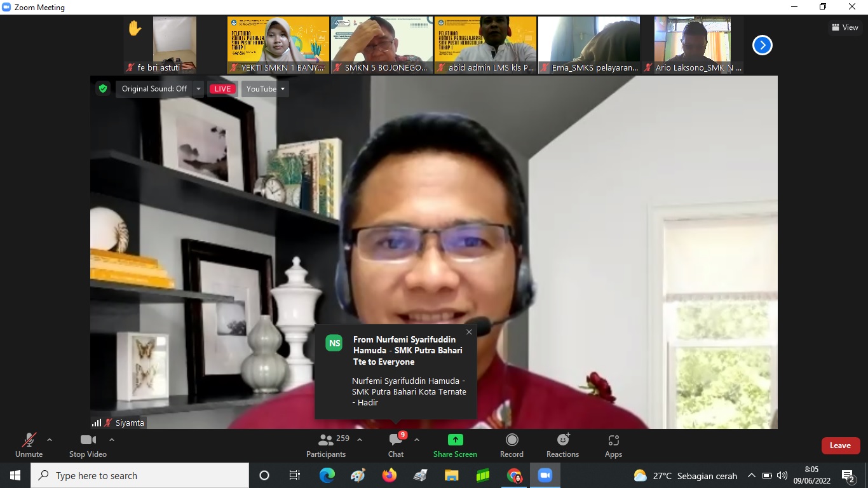Open the Participants panel
Image resolution: width=868 pixels, height=488 pixels.
pyautogui.click(x=326, y=445)
